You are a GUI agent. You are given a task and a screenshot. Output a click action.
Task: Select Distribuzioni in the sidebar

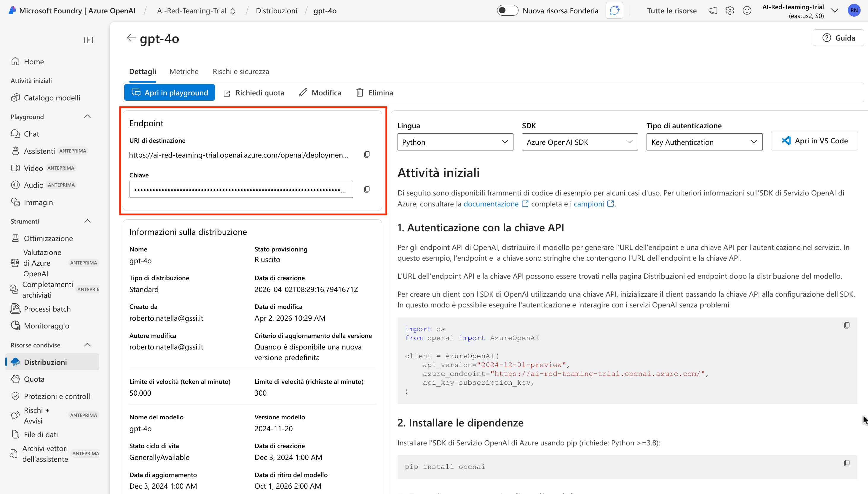pos(53,362)
